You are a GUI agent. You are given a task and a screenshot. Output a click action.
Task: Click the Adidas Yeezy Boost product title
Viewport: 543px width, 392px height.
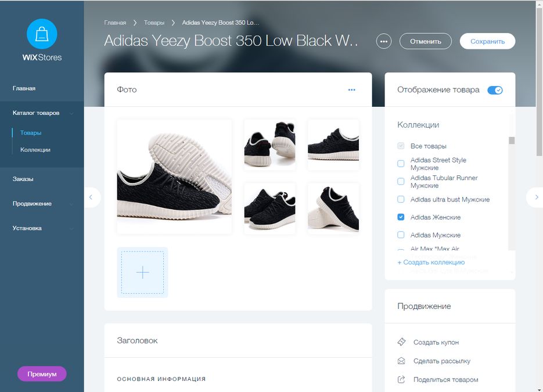pos(231,41)
